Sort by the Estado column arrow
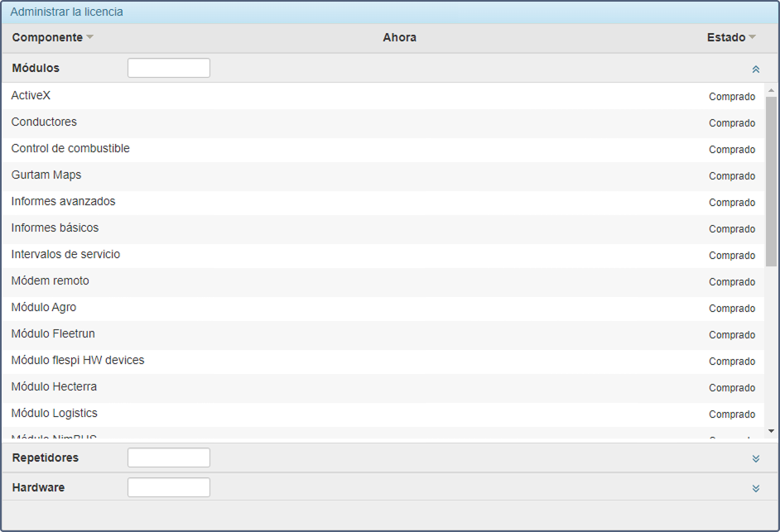The width and height of the screenshot is (780, 532). 752,37
